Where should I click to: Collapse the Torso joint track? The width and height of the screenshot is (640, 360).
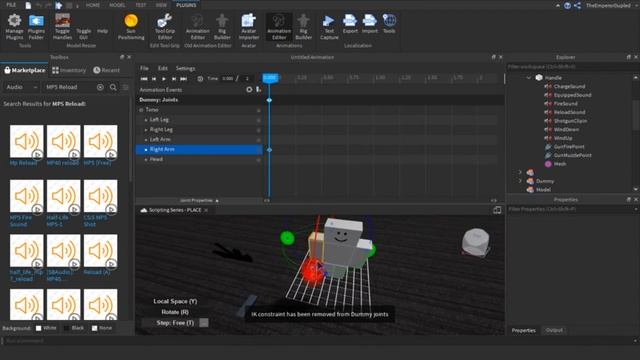click(141, 110)
